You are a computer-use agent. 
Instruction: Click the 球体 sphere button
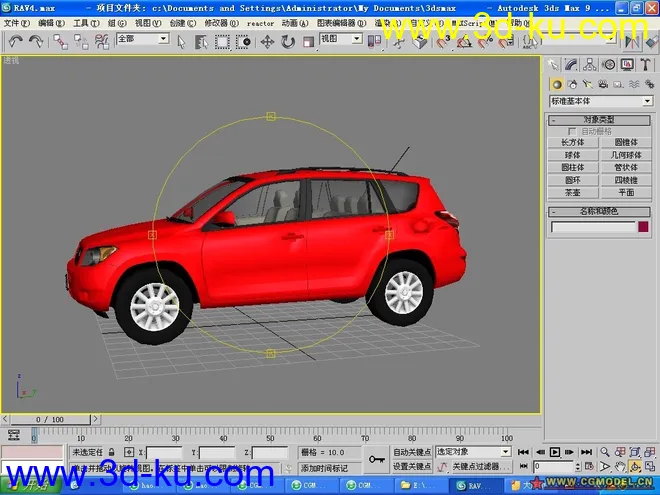point(573,155)
